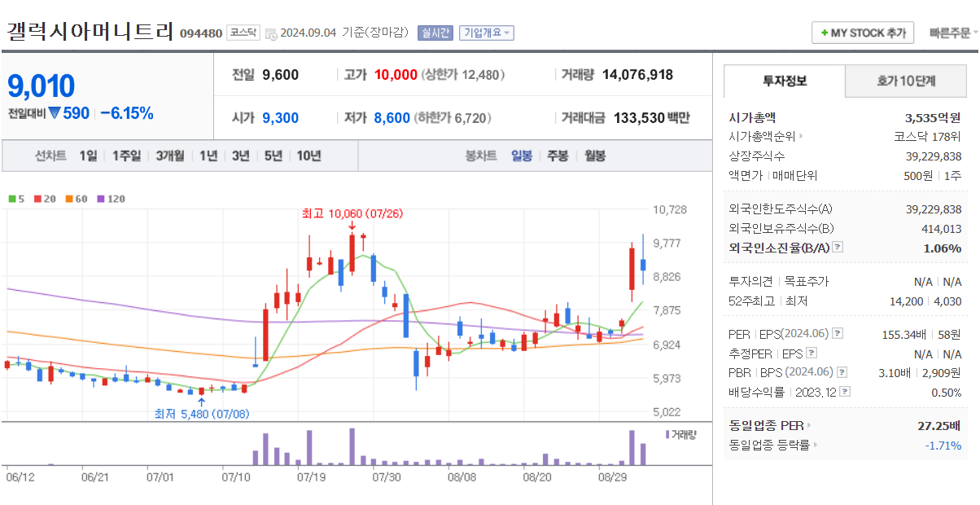Click the calendar icon before the date
The width and height of the screenshot is (980, 505).
(x=271, y=34)
